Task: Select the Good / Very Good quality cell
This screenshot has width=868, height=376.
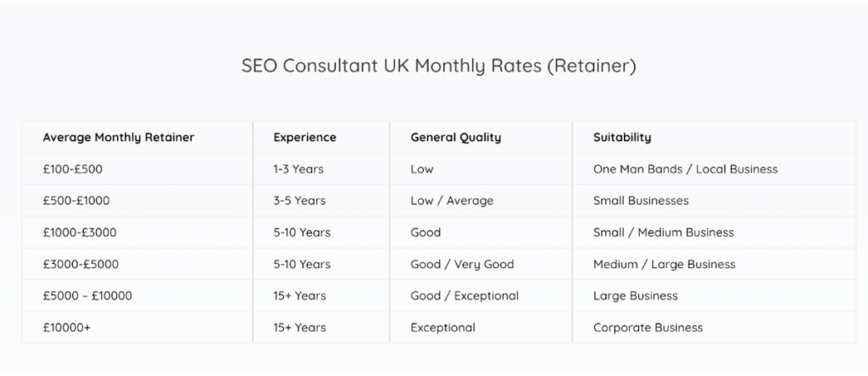Action: [462, 264]
